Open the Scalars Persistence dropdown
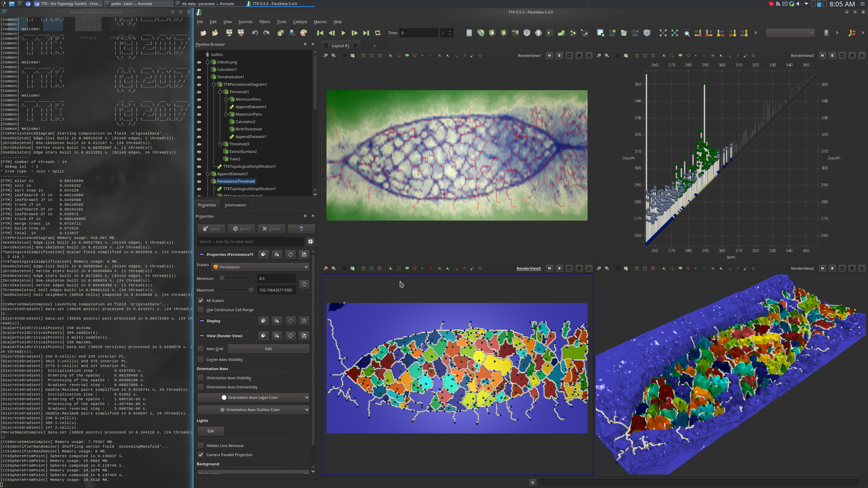Viewport: 868px width, 488px height. 260,267
